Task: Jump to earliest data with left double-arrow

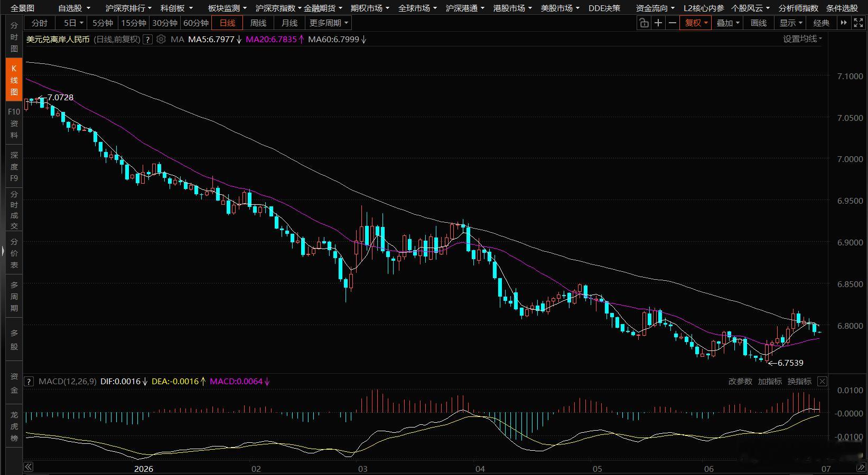Action: (x=29, y=467)
